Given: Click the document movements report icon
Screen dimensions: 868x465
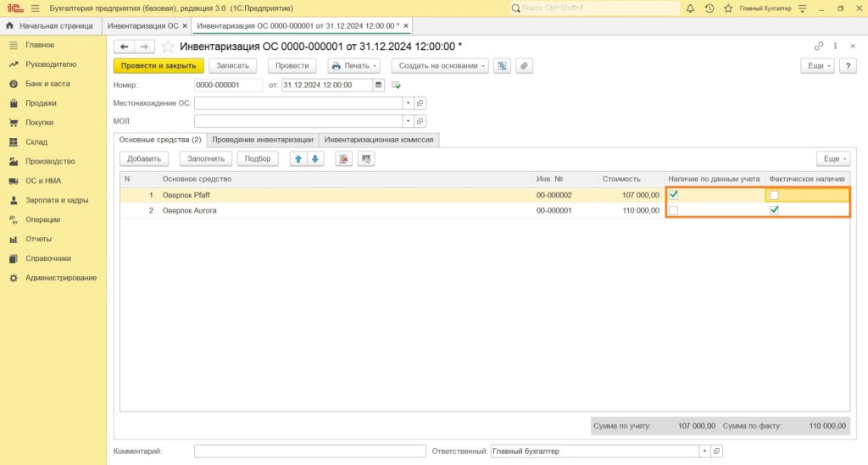Looking at the screenshot, I should pyautogui.click(x=502, y=66).
